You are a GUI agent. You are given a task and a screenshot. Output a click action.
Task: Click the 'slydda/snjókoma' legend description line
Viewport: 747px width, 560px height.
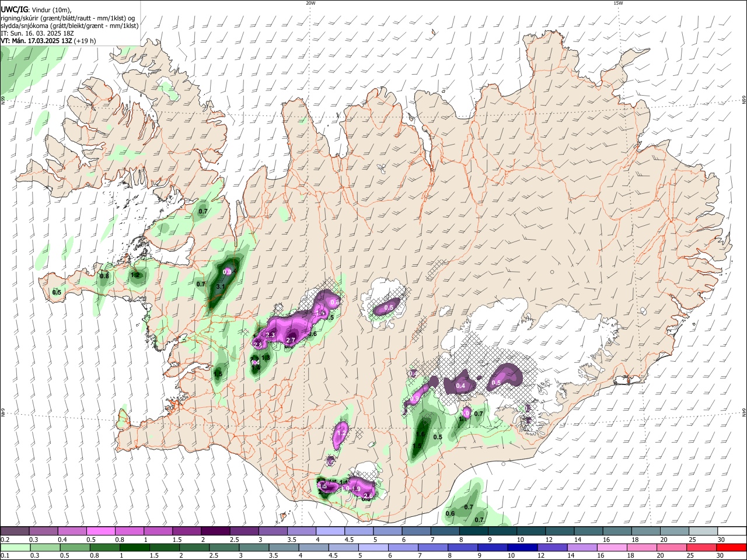pos(69,26)
